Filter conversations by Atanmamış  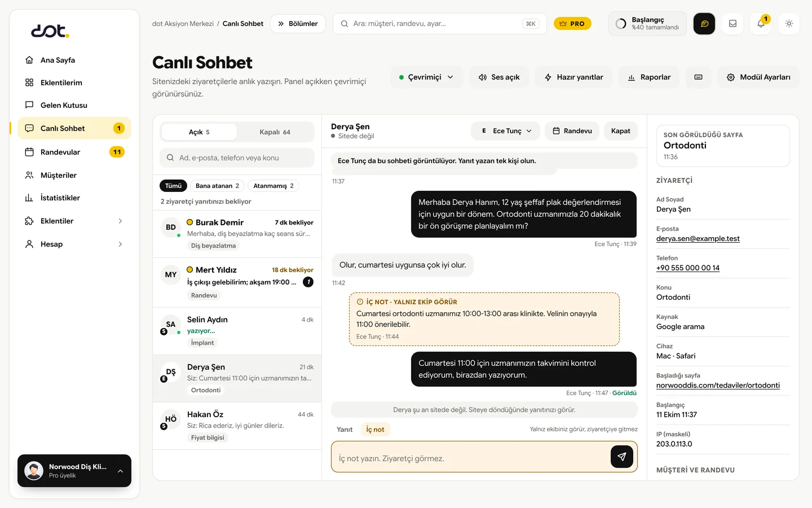pyautogui.click(x=273, y=186)
